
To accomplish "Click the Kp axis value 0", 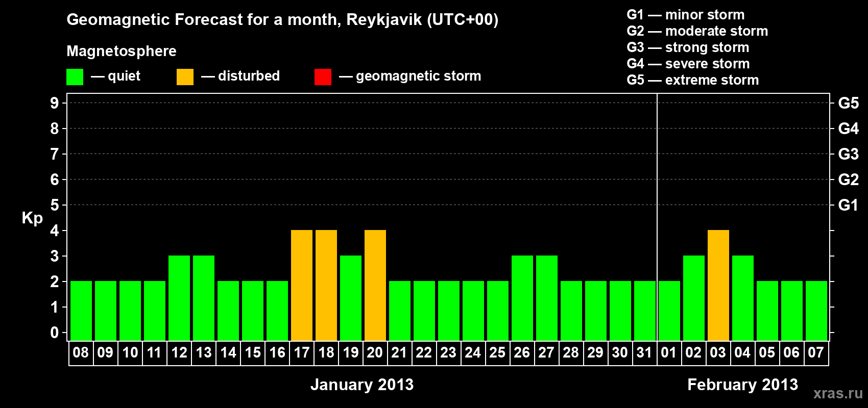I will 55,333.
